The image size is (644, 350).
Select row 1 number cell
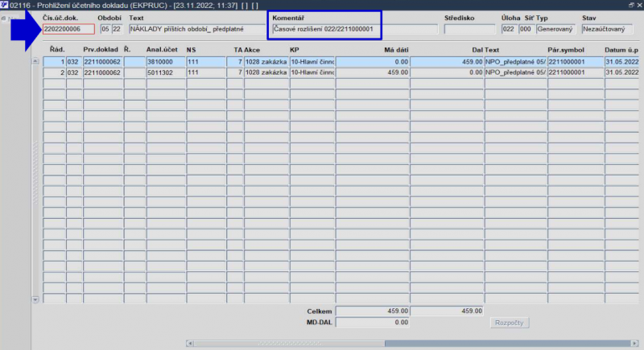tap(54, 62)
